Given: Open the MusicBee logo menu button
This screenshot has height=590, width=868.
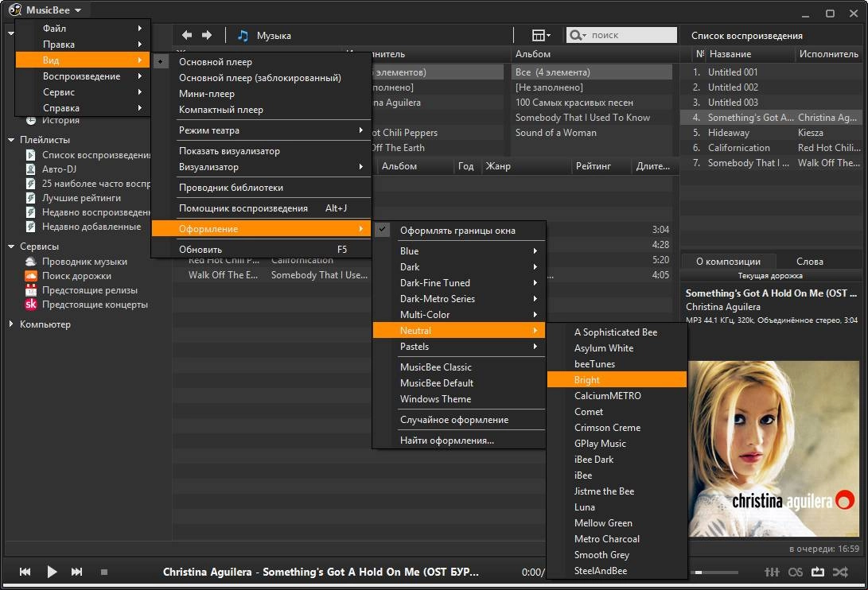Looking at the screenshot, I should [45, 10].
